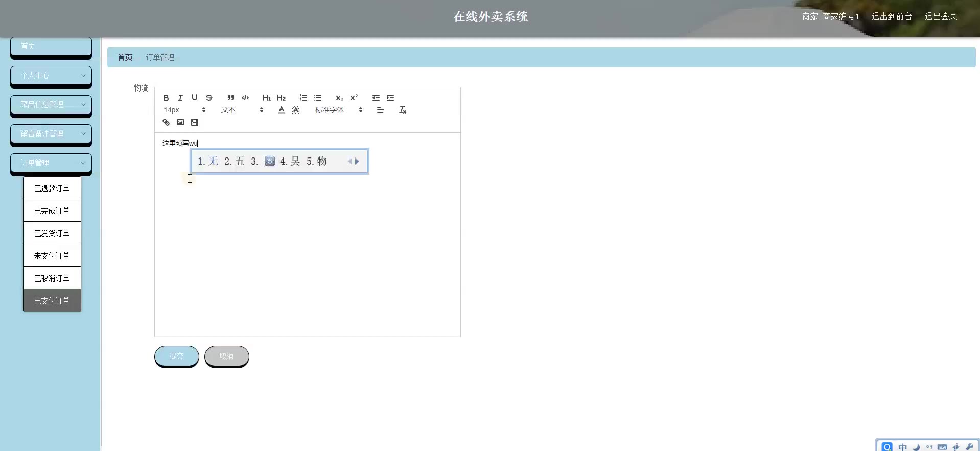
Task: Collapse the 订单管理 sidebar menu
Action: coord(51,163)
